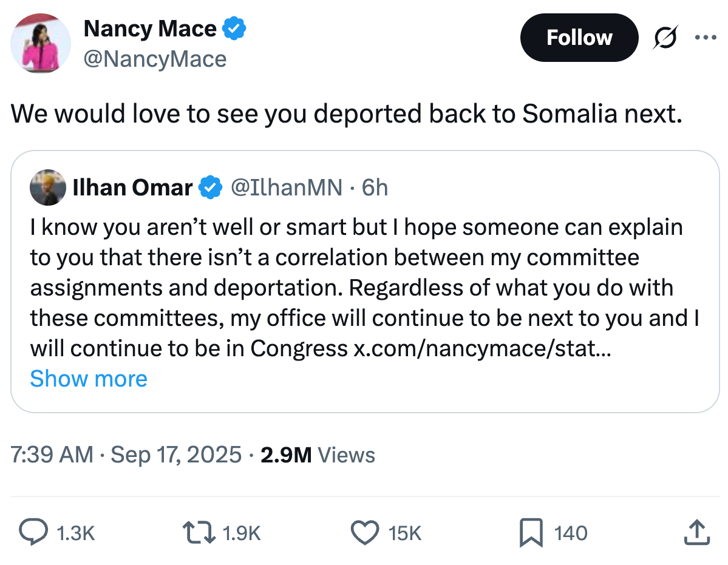The width and height of the screenshot is (728, 565).
Task: Follow Nancy Mace
Action: [579, 37]
